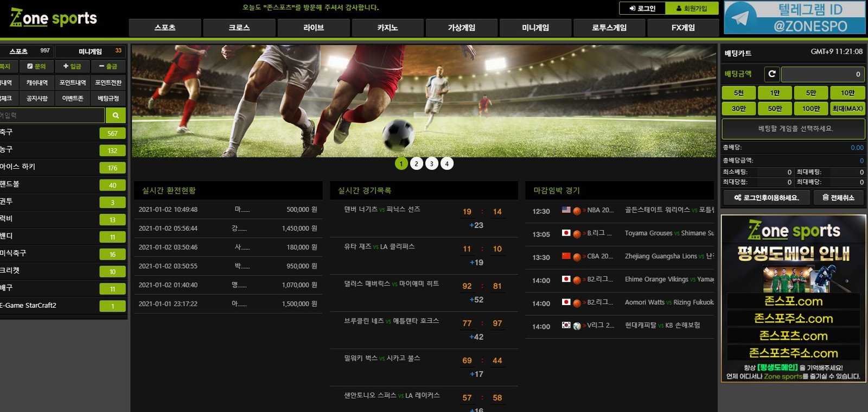Open the Telegram ID banner
This screenshot has width=868, height=412.
795,18
